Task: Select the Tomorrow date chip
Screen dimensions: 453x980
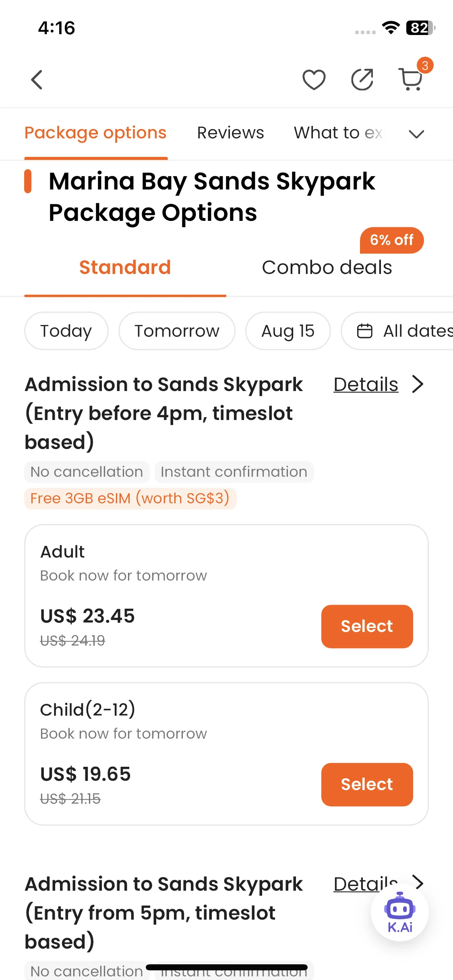Action: (x=177, y=331)
